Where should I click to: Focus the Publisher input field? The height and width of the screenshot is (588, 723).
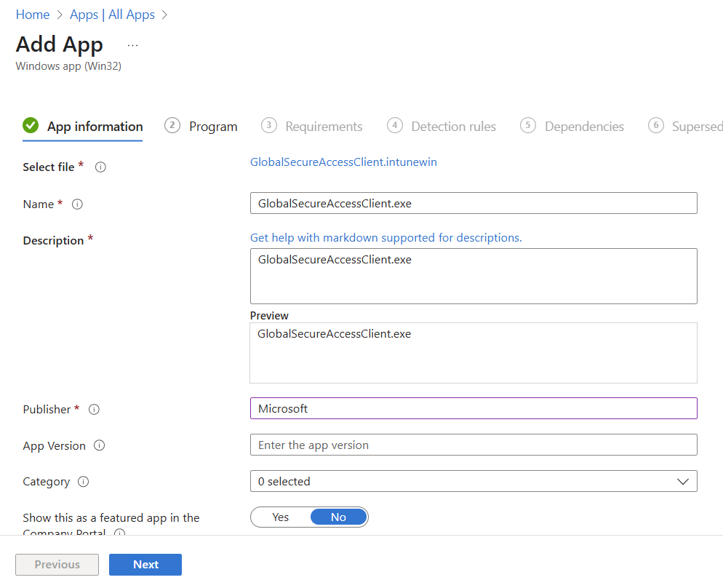point(474,408)
